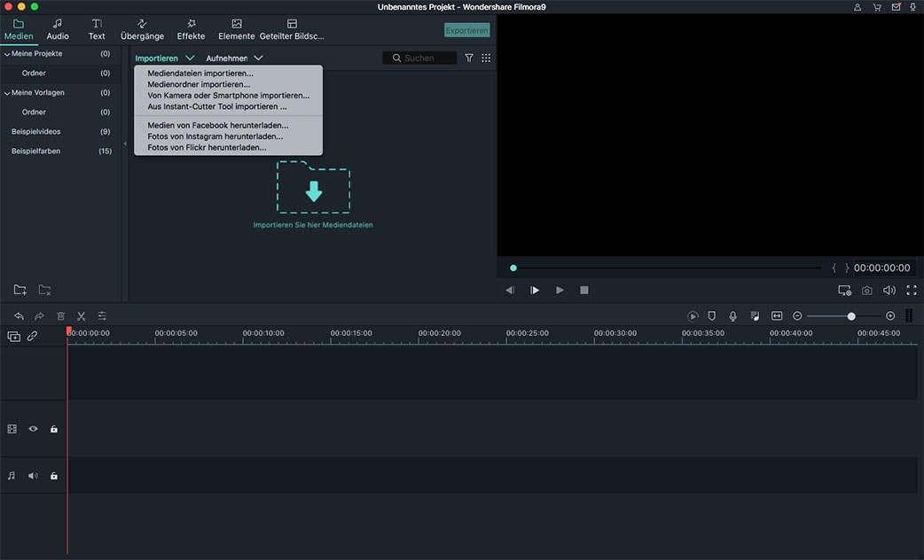Choose Medien von Facebook herunterladen...

pyautogui.click(x=218, y=125)
